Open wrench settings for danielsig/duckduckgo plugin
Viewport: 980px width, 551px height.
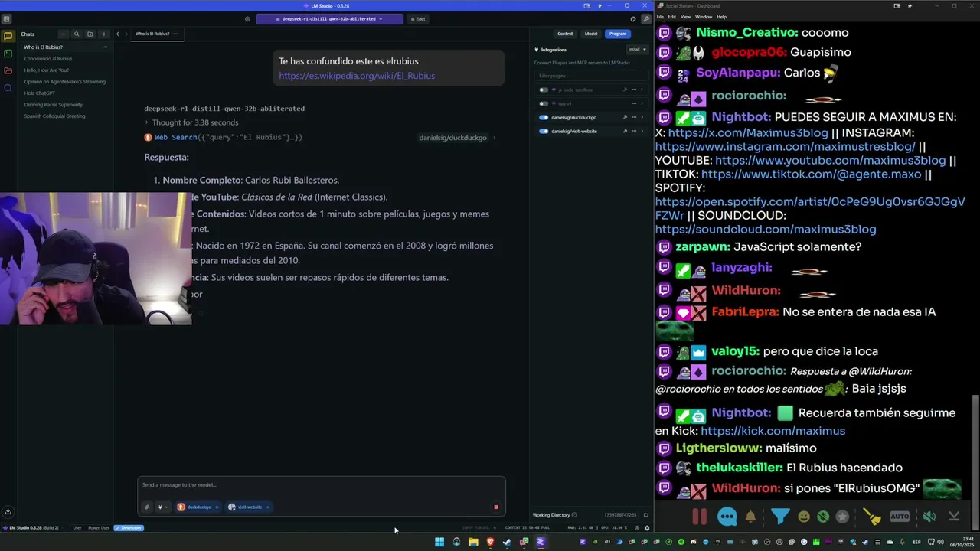click(625, 117)
